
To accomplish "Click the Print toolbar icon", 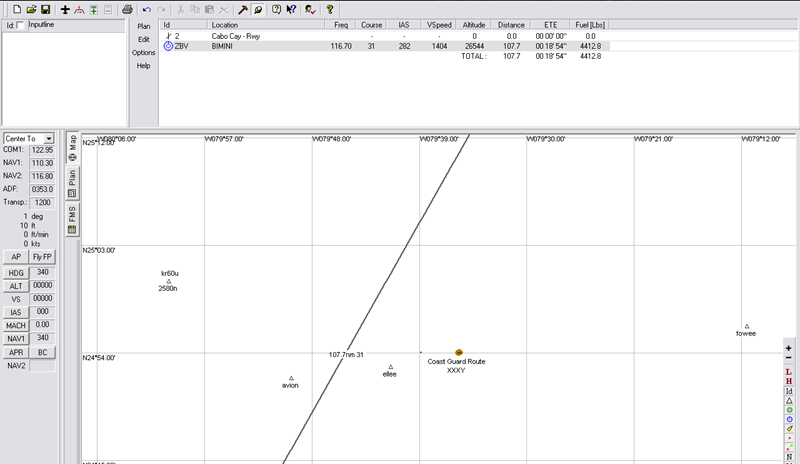I will tap(127, 9).
